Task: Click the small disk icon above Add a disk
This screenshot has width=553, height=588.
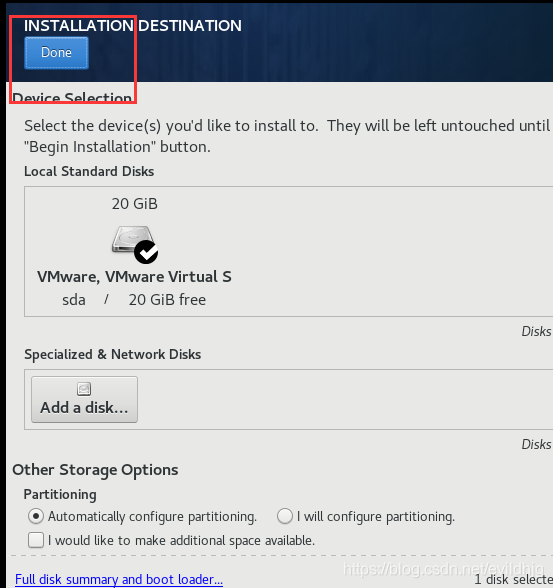Action: pyautogui.click(x=84, y=389)
